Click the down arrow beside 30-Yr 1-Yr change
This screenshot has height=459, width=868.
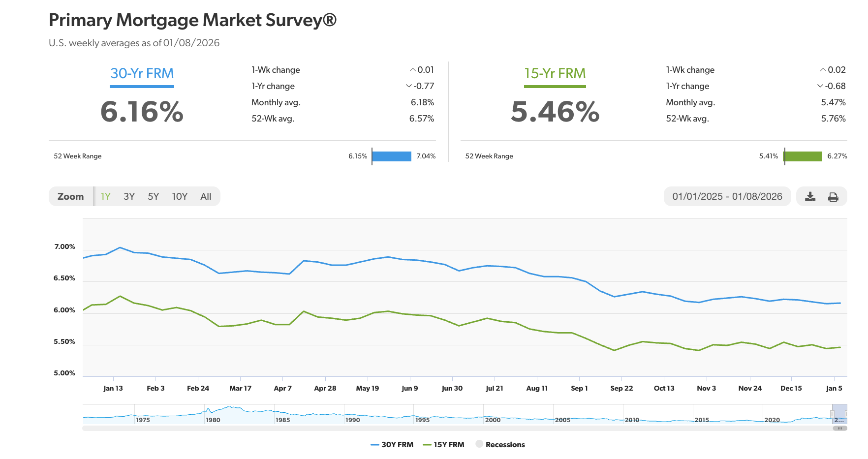407,86
